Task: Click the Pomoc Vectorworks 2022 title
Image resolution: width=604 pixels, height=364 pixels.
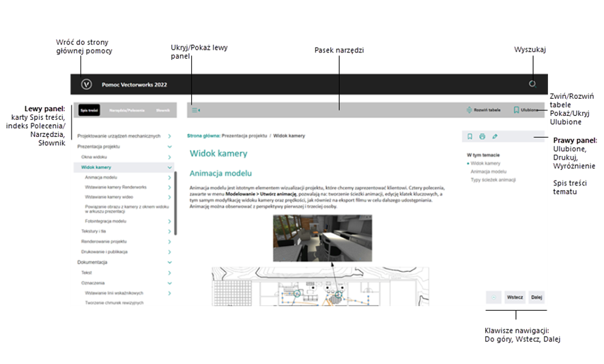Action: (x=134, y=85)
